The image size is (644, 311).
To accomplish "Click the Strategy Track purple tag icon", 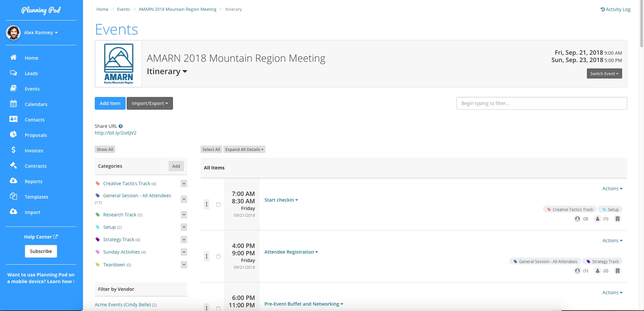I will [98, 240].
